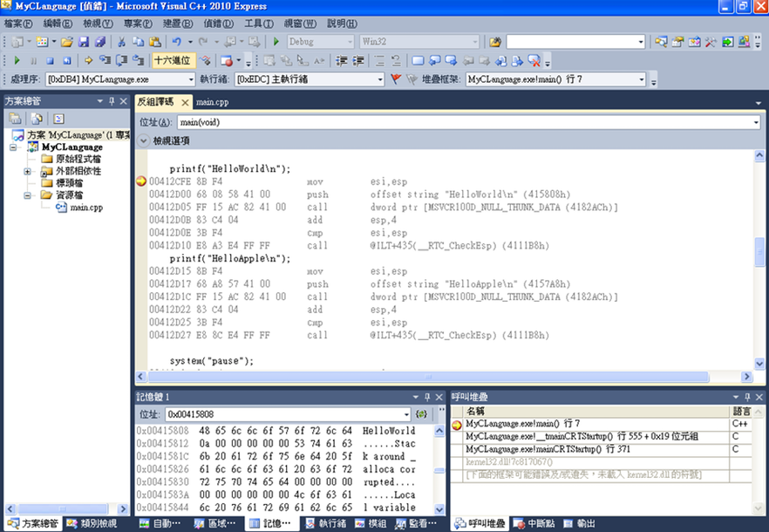Select the 標頭檔 folder
The height and width of the screenshot is (532, 769).
click(69, 183)
